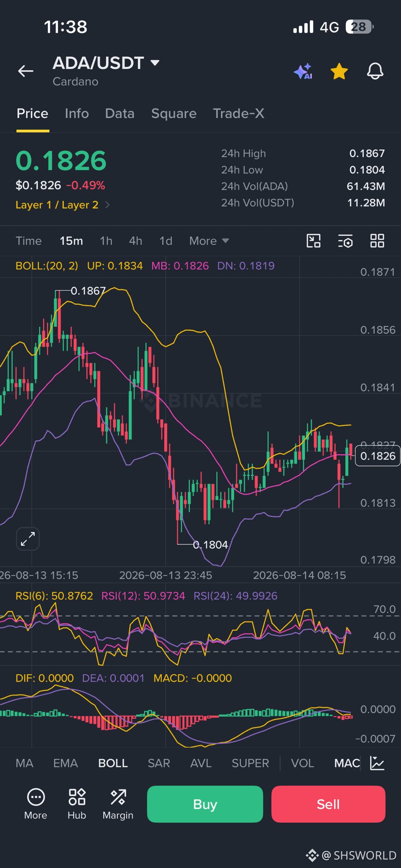Open the AI sparkle assistant icon

pyautogui.click(x=303, y=71)
